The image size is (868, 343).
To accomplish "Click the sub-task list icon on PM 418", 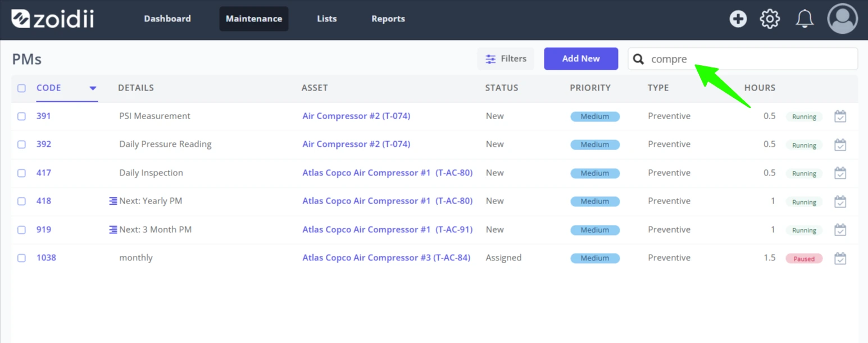I will click(113, 201).
